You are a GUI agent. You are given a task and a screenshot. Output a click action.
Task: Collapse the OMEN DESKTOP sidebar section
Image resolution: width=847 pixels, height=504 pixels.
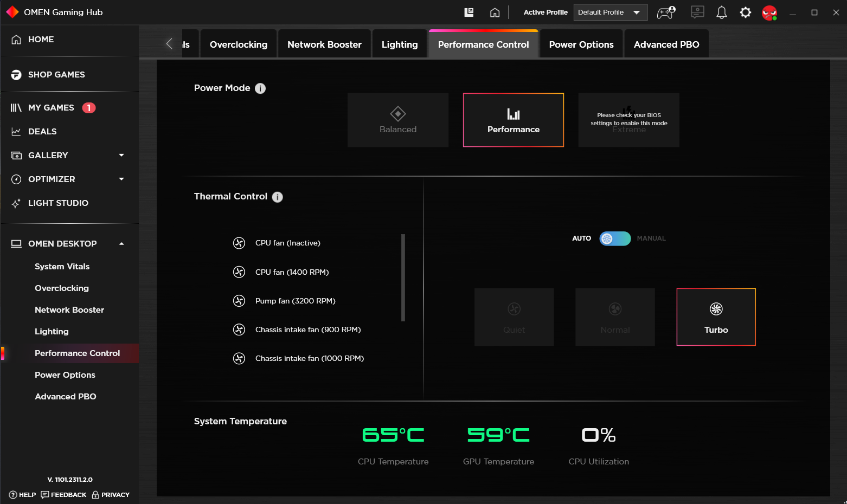coord(121,244)
